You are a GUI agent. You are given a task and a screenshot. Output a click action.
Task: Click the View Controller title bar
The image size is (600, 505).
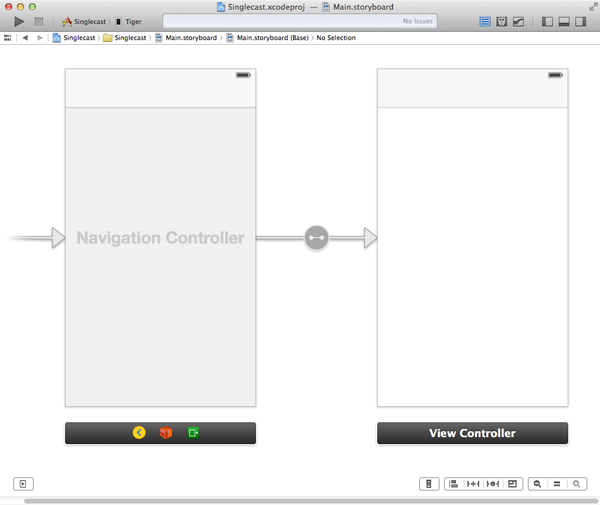point(473,433)
